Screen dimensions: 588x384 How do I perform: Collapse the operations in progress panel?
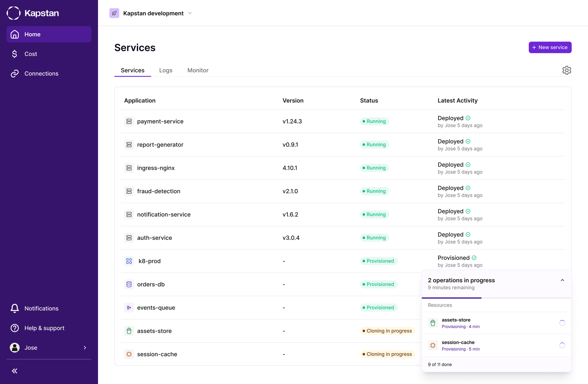[563, 280]
